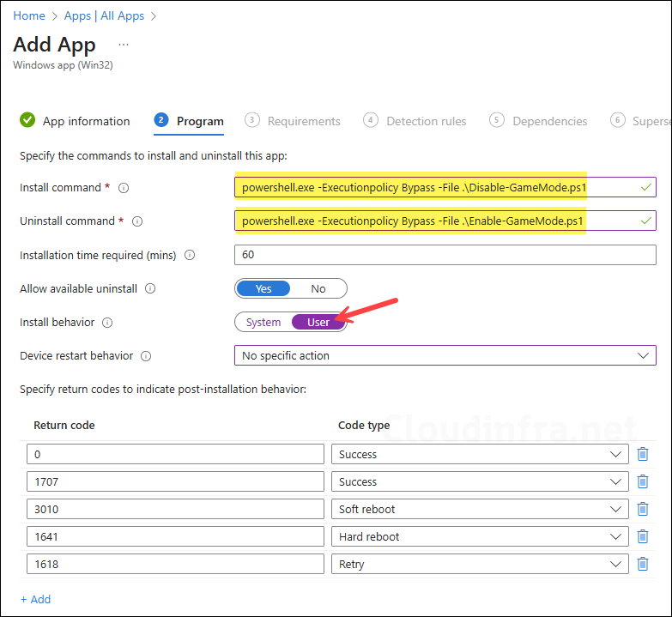The height and width of the screenshot is (617, 672).
Task: Click + Add to add a return code
Action: (x=35, y=599)
